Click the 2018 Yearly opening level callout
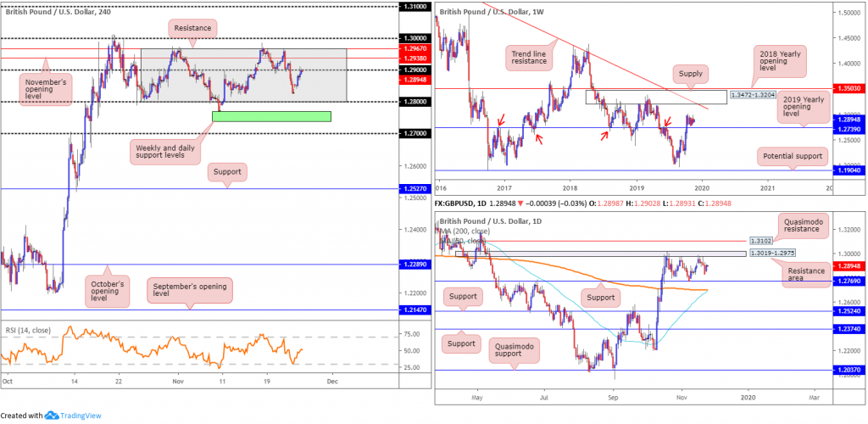Viewport: 868px width, 424px height. point(782,61)
